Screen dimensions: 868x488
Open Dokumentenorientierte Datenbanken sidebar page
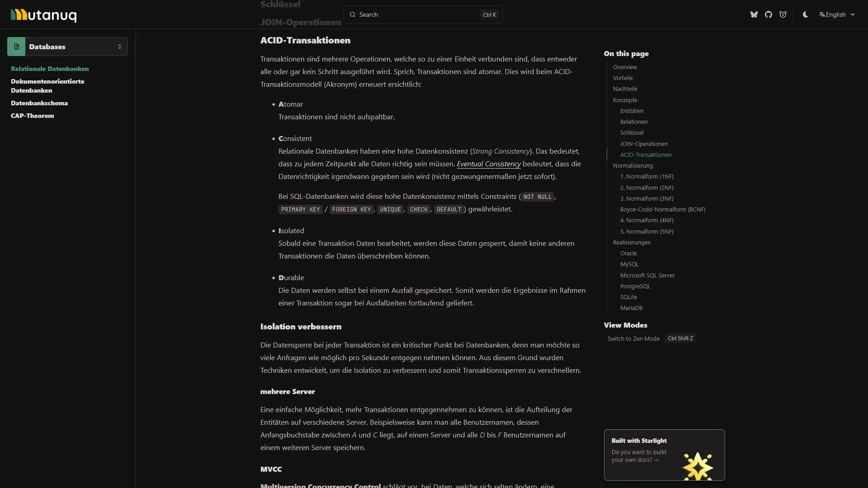click(47, 86)
